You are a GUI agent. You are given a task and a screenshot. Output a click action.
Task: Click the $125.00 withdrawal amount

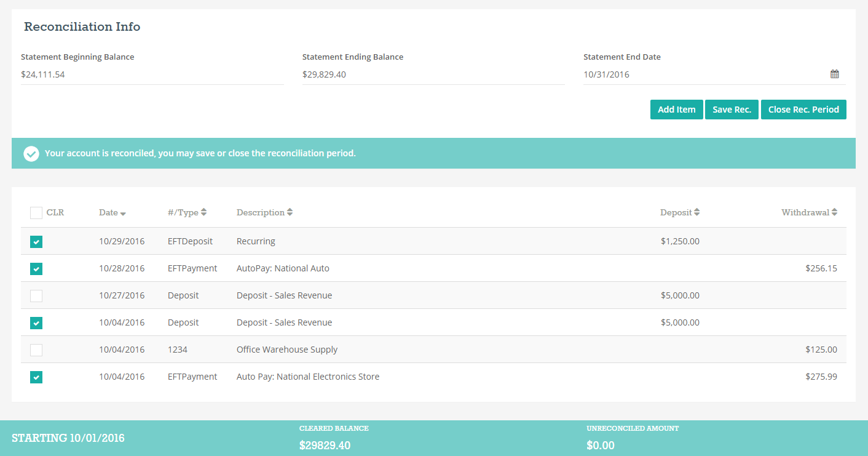pos(821,350)
